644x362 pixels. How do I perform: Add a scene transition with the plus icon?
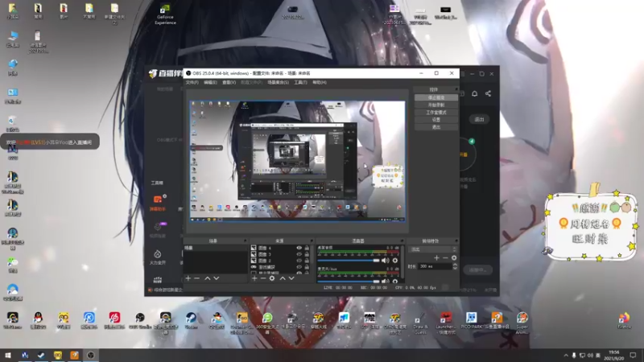(436, 257)
